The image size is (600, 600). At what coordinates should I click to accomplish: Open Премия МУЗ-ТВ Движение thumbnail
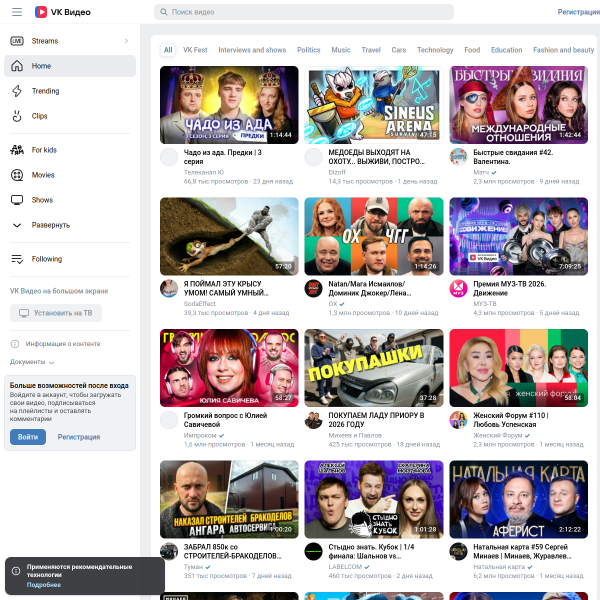click(x=518, y=236)
